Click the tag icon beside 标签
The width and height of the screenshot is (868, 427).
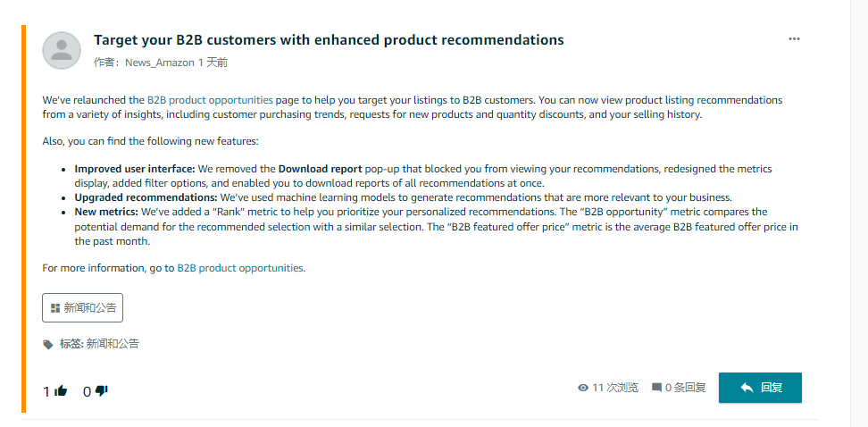coord(48,344)
